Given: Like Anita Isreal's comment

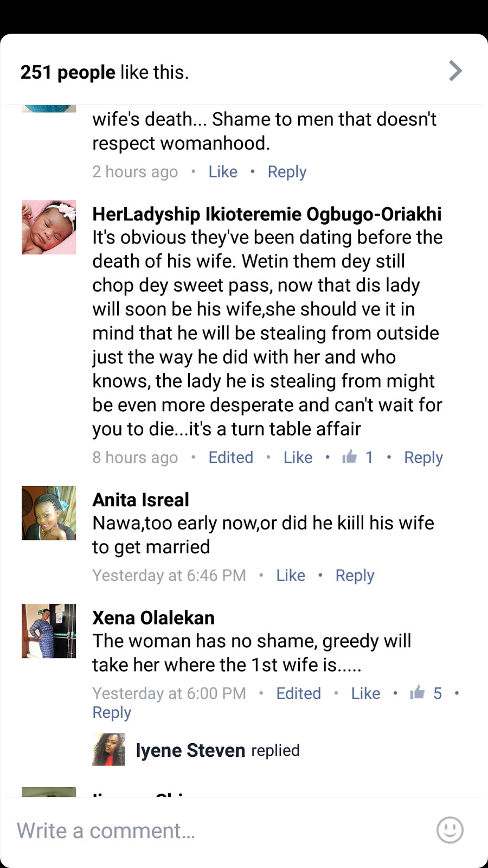Looking at the screenshot, I should 291,575.
